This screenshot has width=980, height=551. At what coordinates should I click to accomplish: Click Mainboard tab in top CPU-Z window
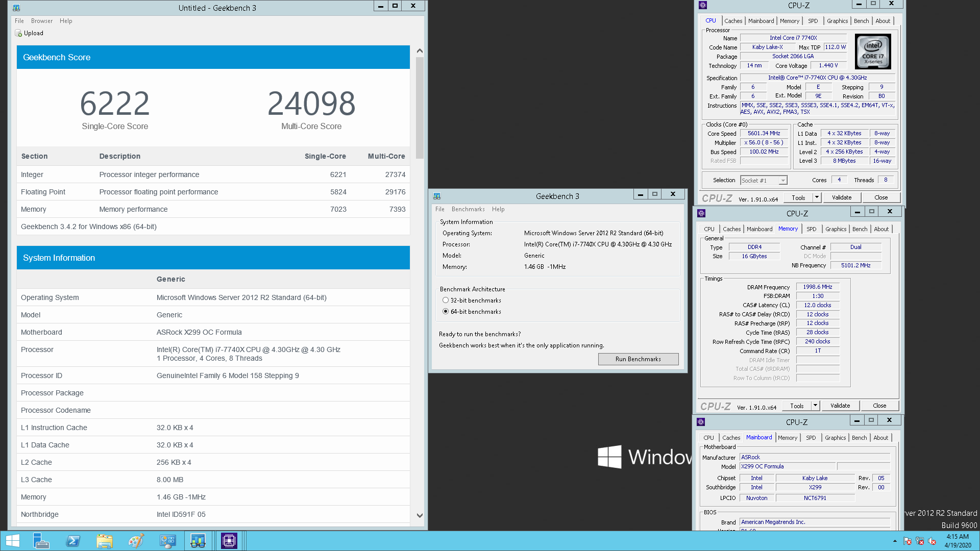pos(761,21)
